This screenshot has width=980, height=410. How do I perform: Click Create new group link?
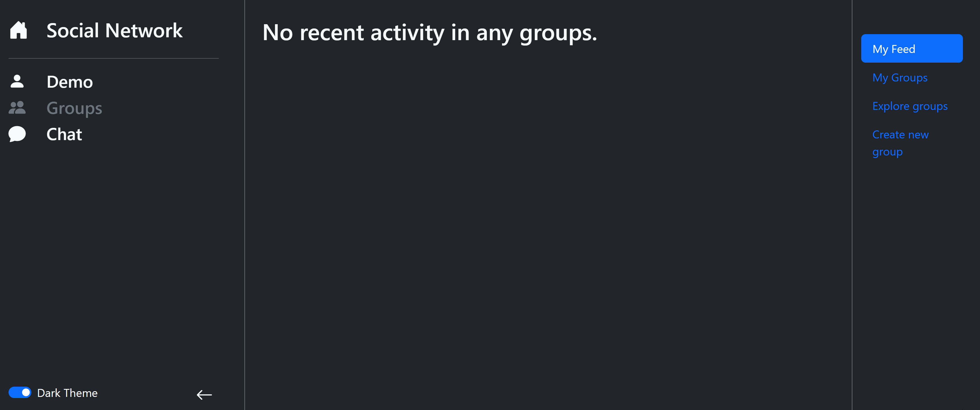(900, 143)
